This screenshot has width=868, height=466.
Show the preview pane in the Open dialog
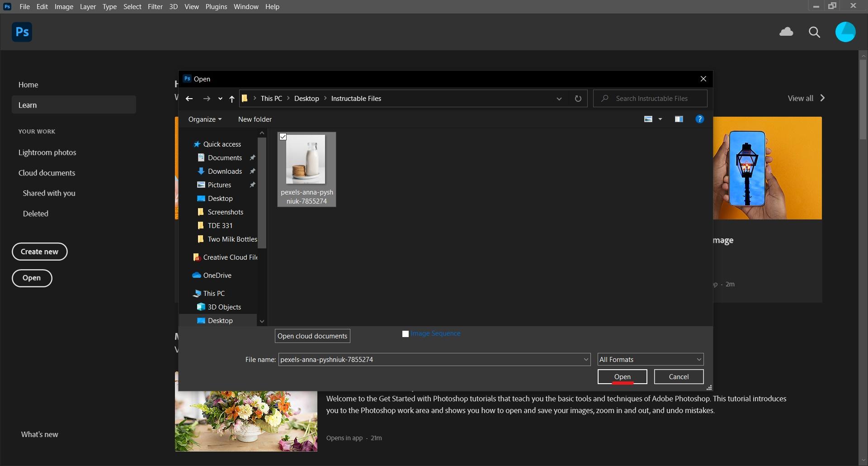[x=679, y=119]
